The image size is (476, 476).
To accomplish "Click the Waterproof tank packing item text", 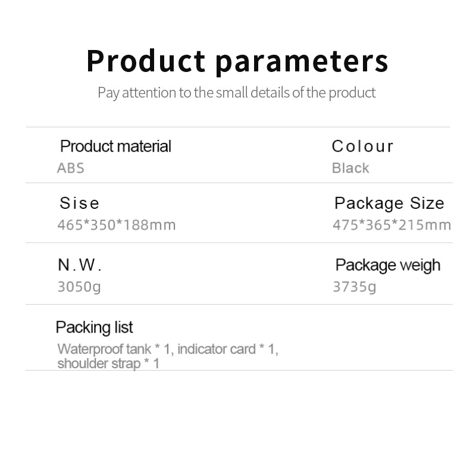I will click(x=104, y=349).
